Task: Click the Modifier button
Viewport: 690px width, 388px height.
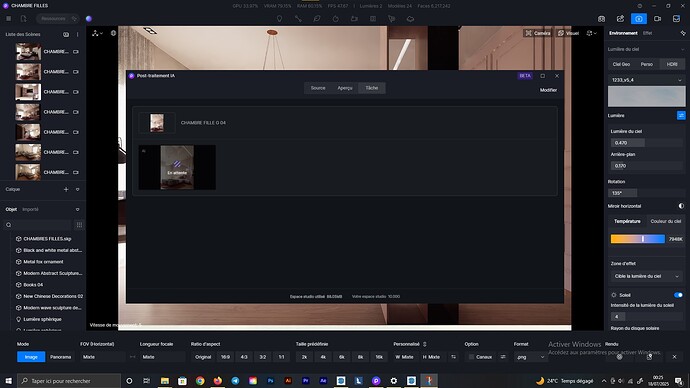Action: tap(548, 90)
